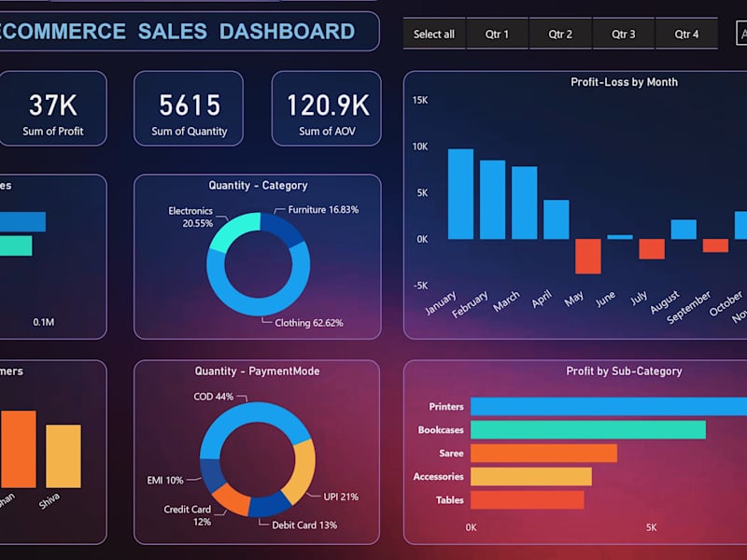Select the January profit bar
Image resolution: width=747 pixels, height=560 pixels.
[x=460, y=194]
